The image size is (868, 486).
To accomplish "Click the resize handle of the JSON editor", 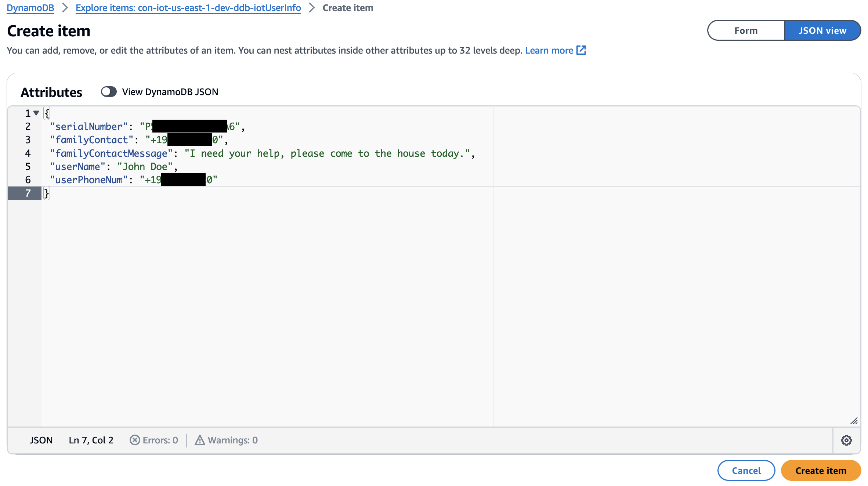I will click(855, 421).
